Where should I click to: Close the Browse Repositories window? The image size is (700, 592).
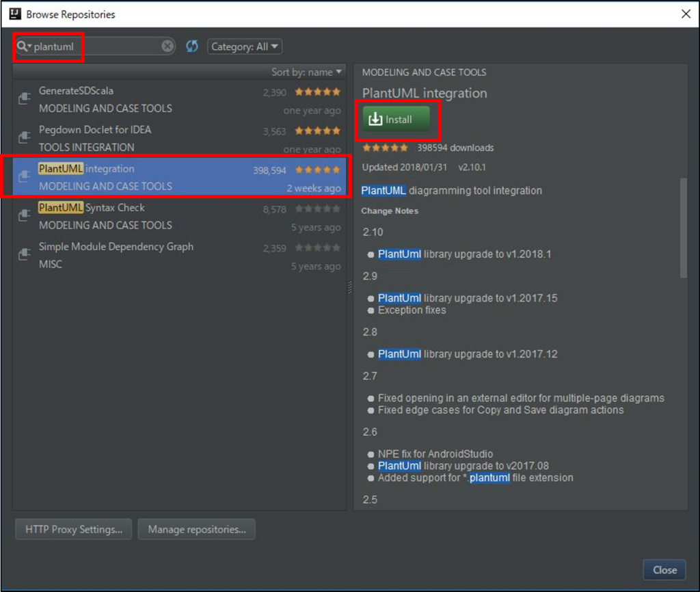click(x=686, y=14)
